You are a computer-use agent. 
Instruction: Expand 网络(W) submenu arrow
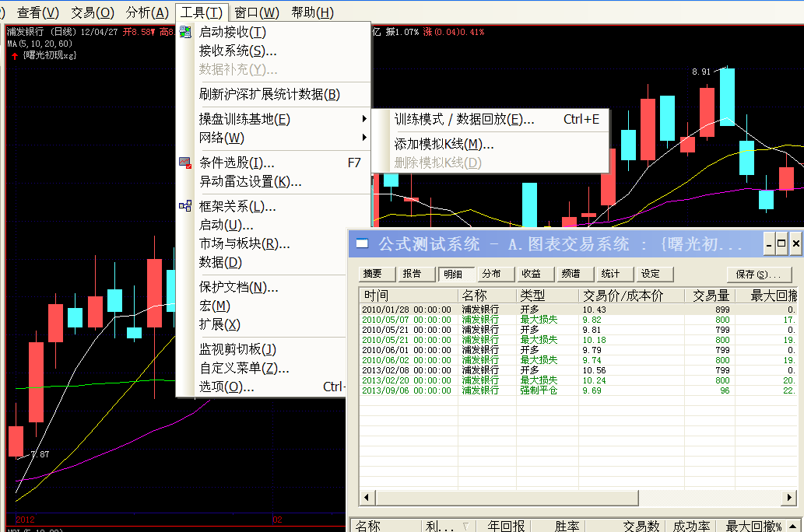pyautogui.click(x=364, y=138)
